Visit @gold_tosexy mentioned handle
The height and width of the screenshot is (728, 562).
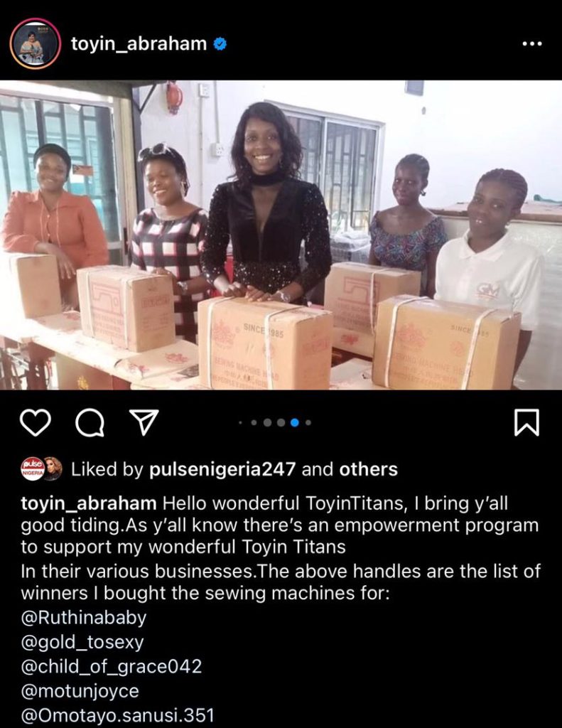pyautogui.click(x=82, y=642)
